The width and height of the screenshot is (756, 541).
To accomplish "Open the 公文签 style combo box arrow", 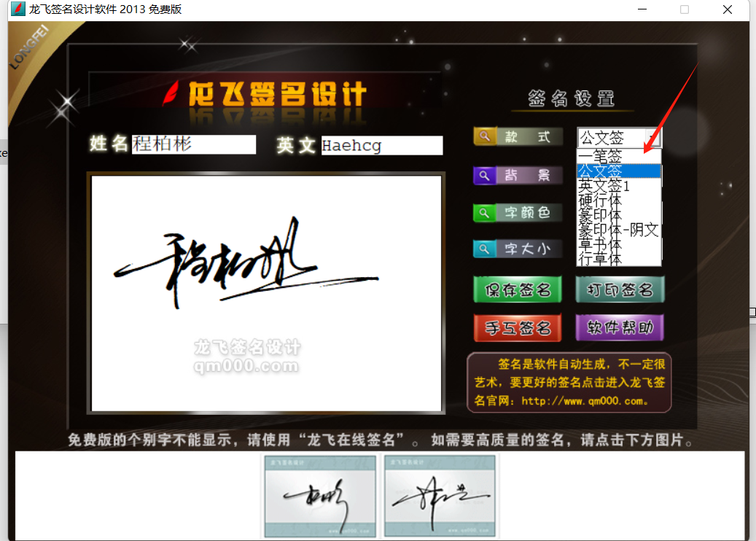I will pos(651,138).
